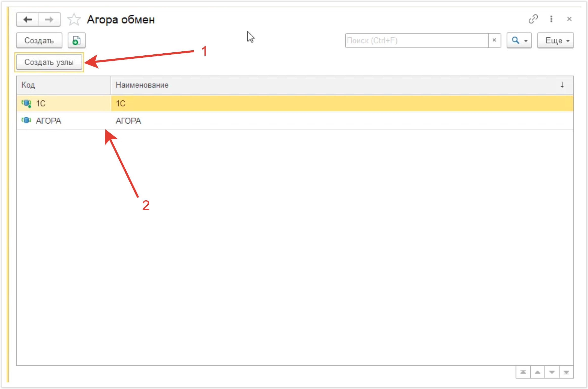Expand the magnifier search dropdown
Screen dimensions: 588x389
[519, 40]
